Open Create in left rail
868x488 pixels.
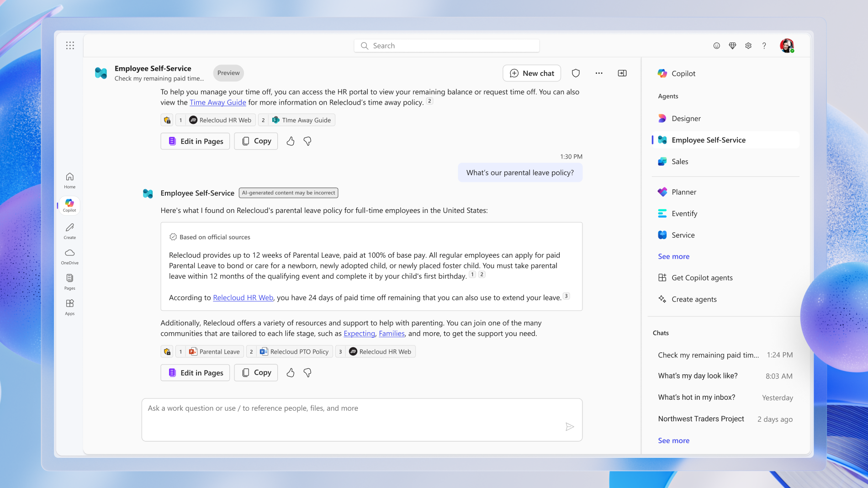pos(70,231)
